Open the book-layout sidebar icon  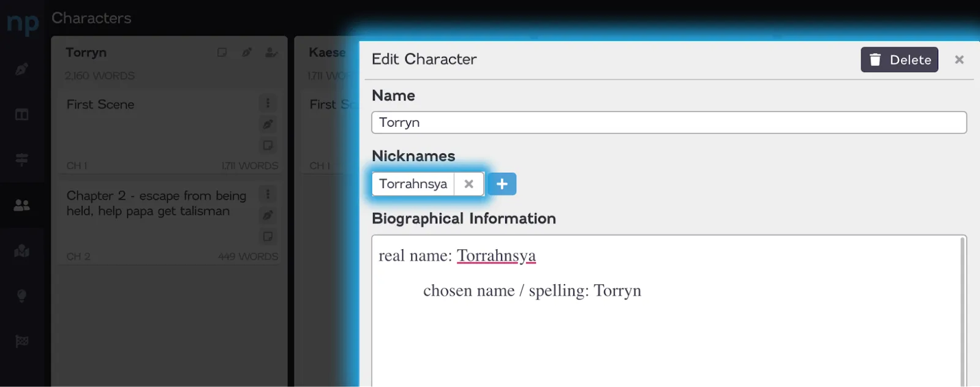(22, 115)
